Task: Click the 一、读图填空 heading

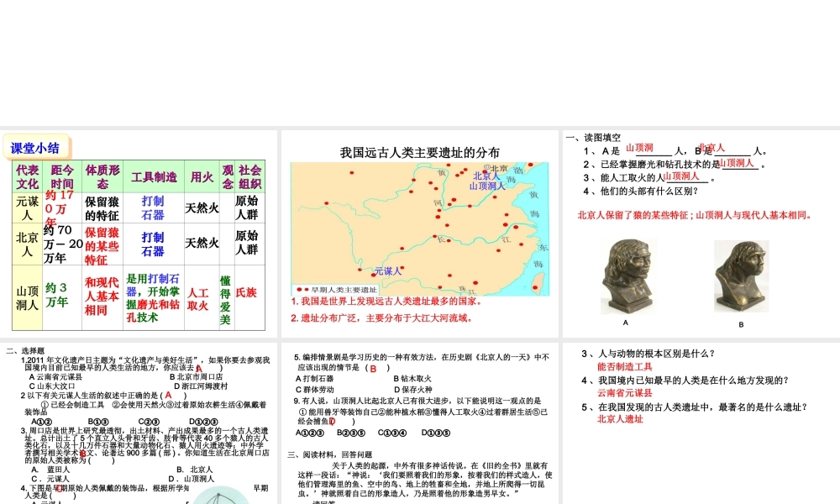Action: click(x=593, y=138)
